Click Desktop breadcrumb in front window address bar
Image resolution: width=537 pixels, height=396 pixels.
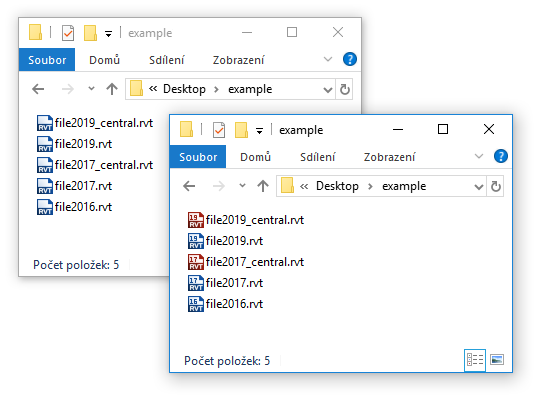pos(337,186)
